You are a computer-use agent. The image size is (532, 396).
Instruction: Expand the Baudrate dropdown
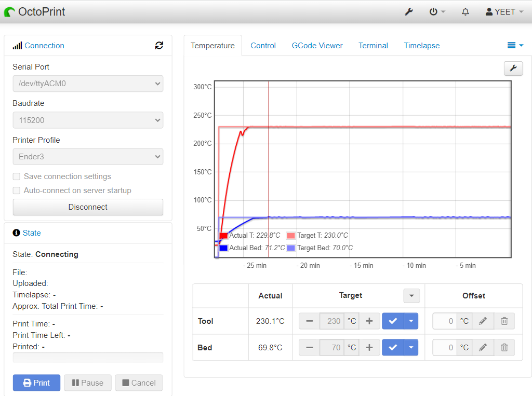pos(88,120)
